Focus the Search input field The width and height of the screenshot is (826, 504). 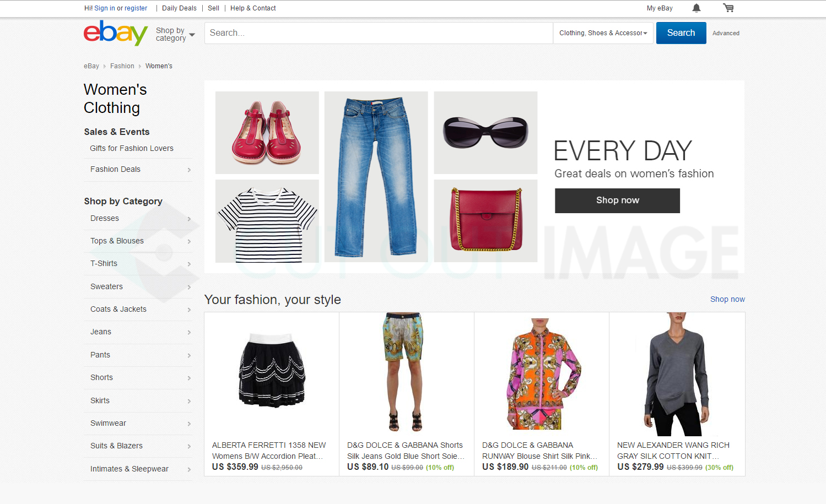pos(379,33)
